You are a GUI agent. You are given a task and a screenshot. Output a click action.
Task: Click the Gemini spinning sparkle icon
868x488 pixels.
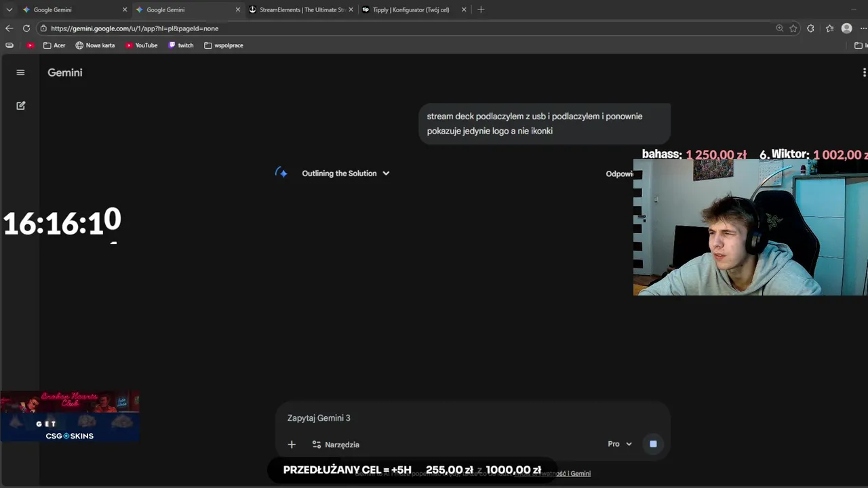coord(281,173)
